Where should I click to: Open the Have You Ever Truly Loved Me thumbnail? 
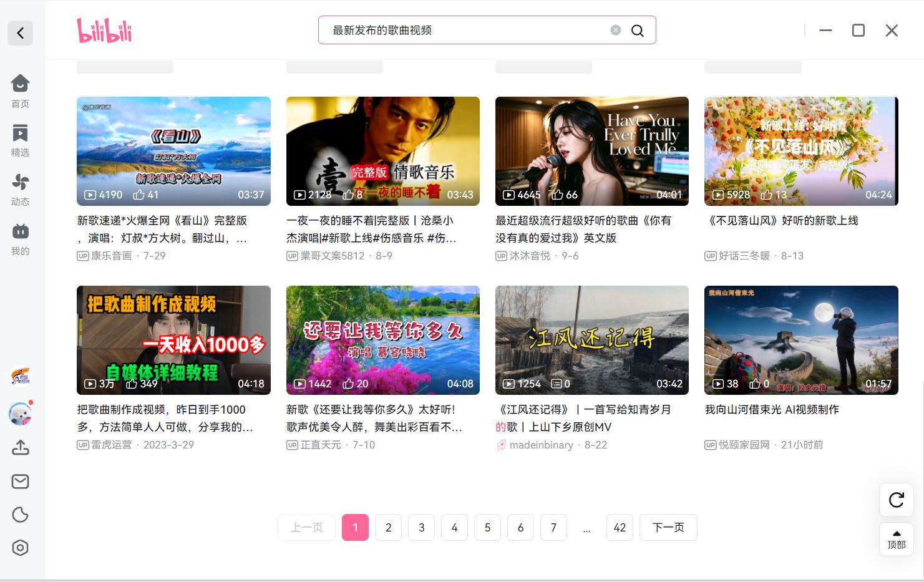coord(592,151)
